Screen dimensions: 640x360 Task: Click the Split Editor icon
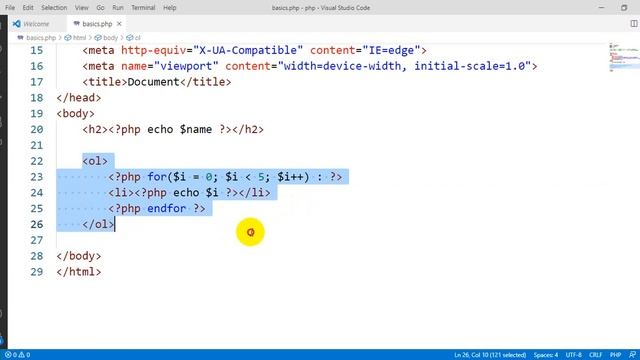point(633,24)
